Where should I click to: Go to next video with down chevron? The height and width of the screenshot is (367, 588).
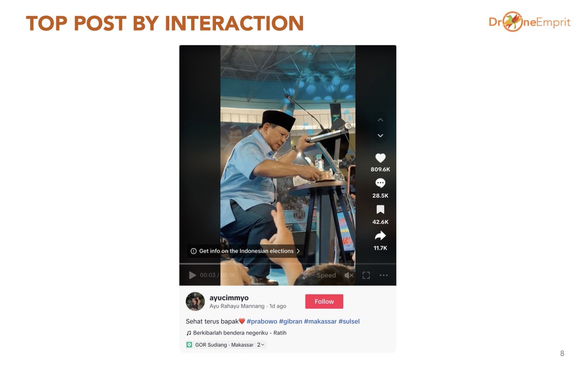click(x=380, y=135)
